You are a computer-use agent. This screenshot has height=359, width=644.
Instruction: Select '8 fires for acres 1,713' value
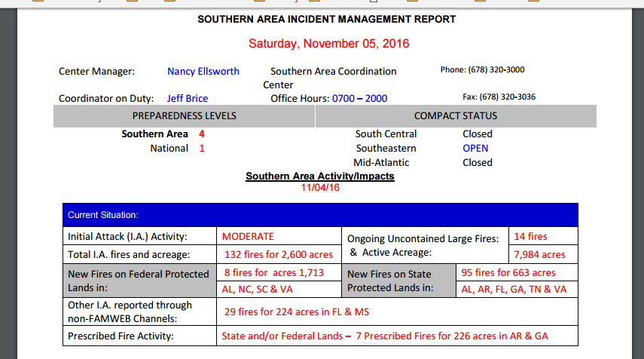pyautogui.click(x=274, y=272)
